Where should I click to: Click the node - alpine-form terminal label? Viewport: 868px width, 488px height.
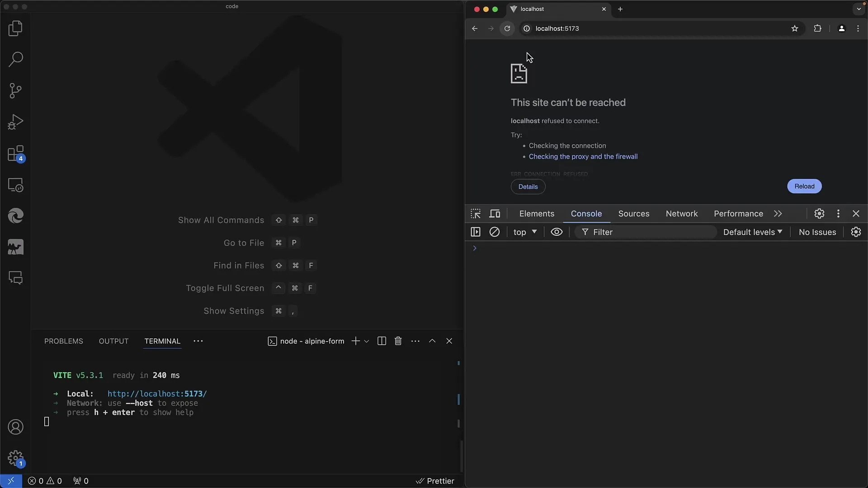(306, 341)
